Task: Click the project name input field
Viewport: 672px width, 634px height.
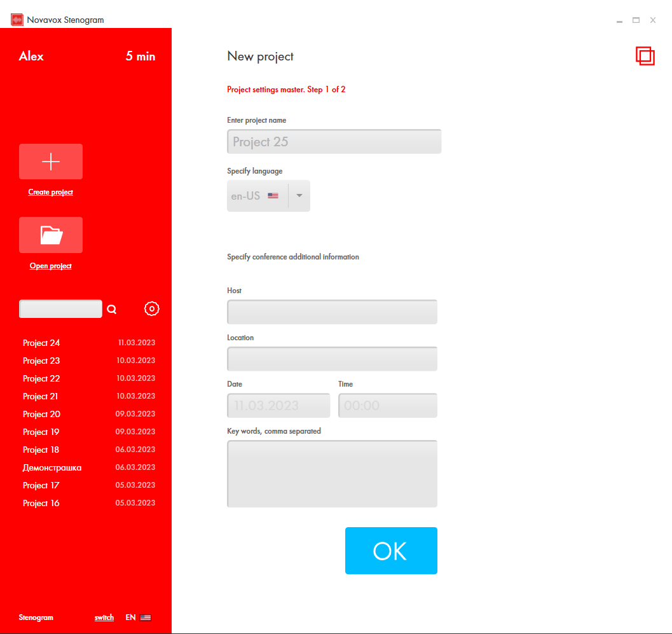Action: click(x=334, y=142)
